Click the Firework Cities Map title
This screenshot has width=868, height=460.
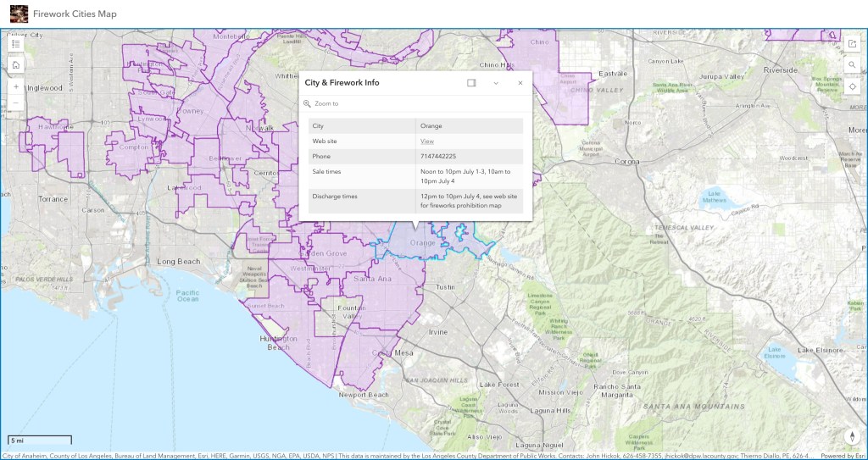click(75, 14)
